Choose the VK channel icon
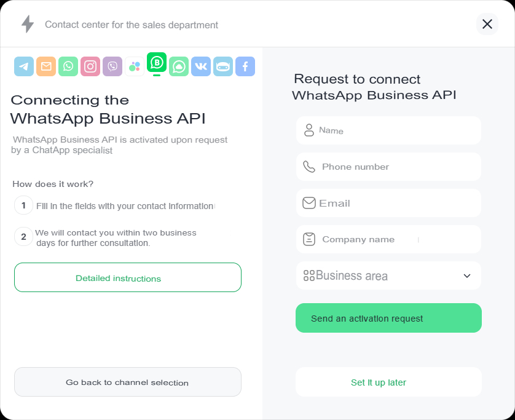 point(201,66)
